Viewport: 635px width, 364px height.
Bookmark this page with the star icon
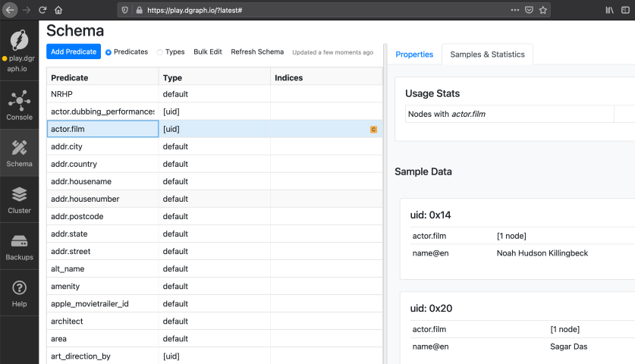[543, 10]
